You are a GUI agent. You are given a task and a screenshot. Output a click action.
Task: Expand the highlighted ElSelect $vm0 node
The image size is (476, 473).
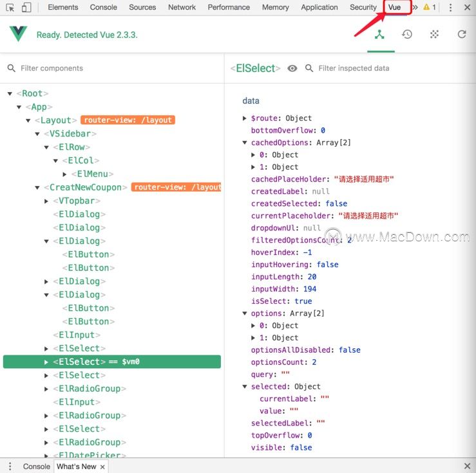tap(46, 362)
